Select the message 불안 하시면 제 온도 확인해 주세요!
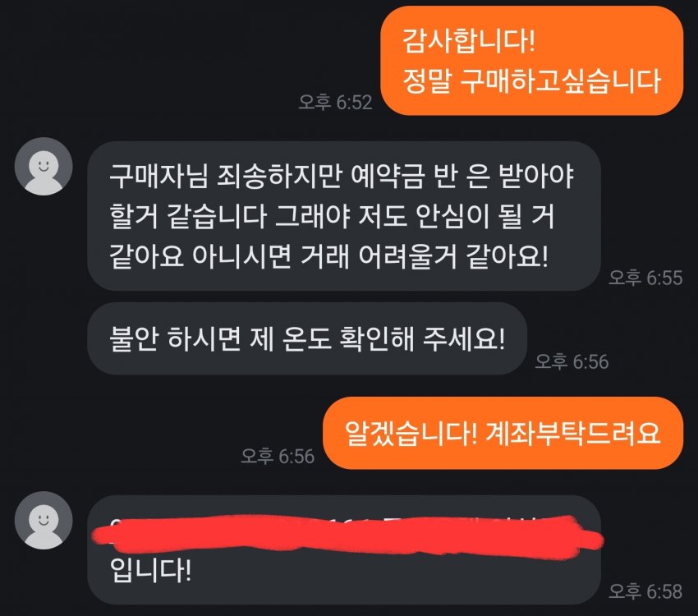This screenshot has width=698, height=616. coord(307,338)
